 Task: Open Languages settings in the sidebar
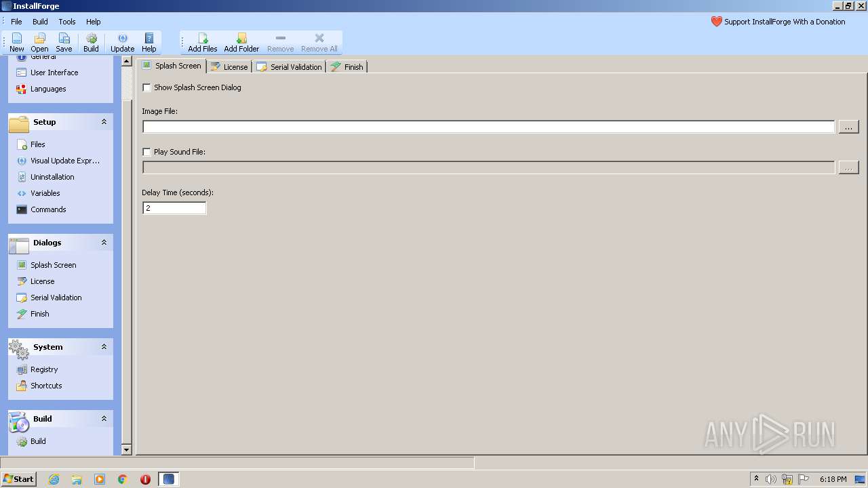pyautogui.click(x=41, y=89)
